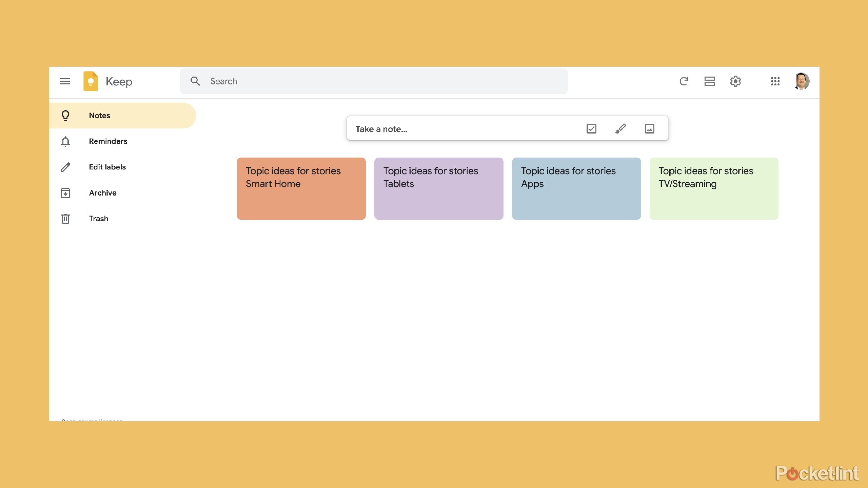Image resolution: width=868 pixels, height=488 pixels.
Task: Toggle the hamburger menu open
Action: click(x=64, y=81)
